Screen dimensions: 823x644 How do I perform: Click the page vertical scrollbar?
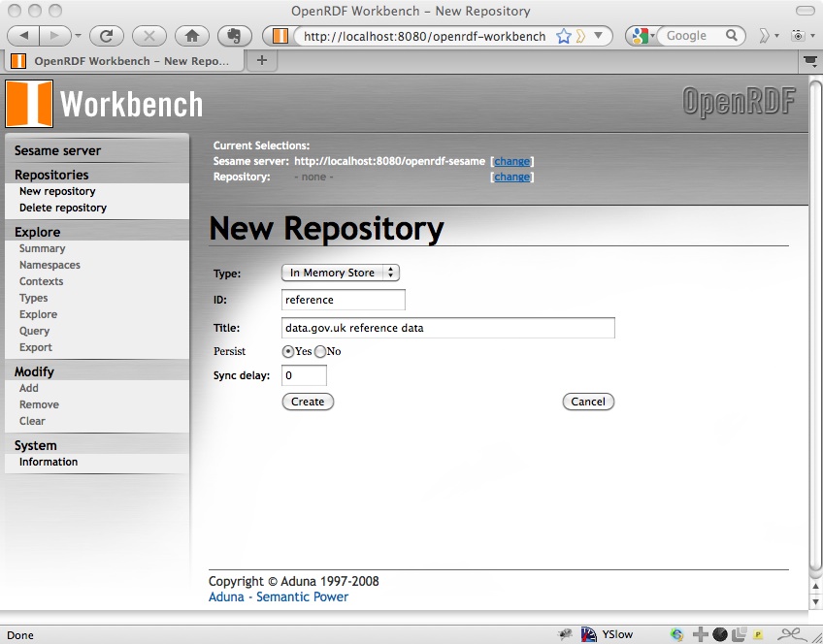click(815, 325)
